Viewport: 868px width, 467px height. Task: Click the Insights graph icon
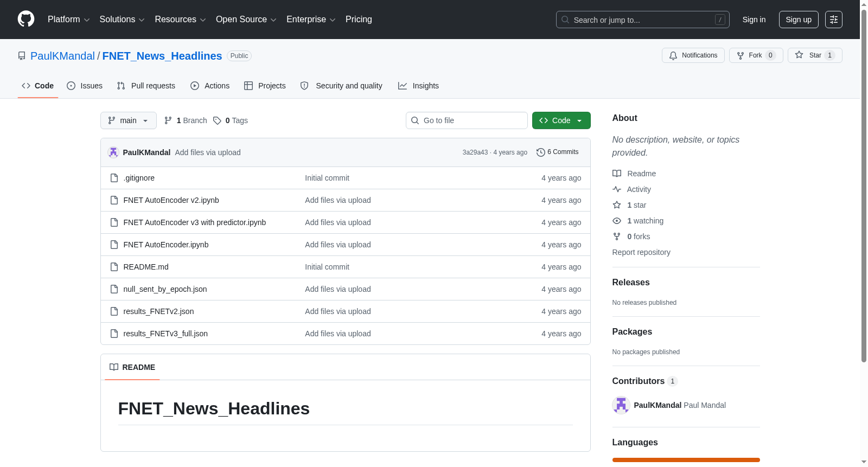[403, 86]
